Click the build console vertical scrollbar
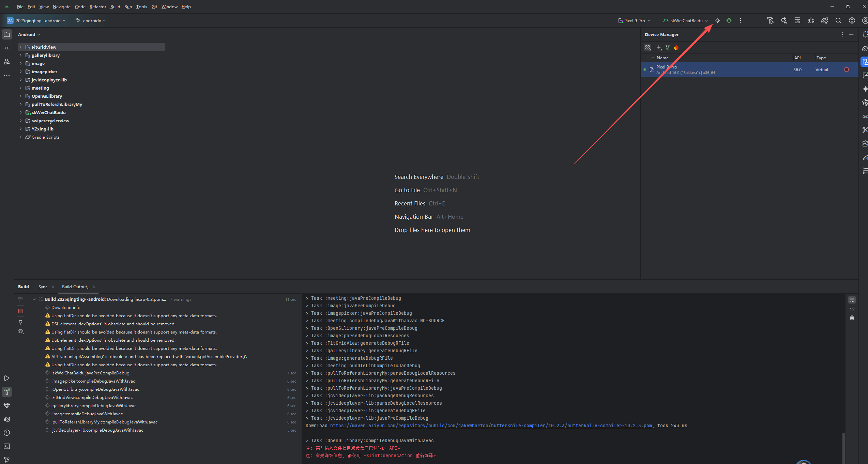The height and width of the screenshot is (464, 868). (843, 448)
